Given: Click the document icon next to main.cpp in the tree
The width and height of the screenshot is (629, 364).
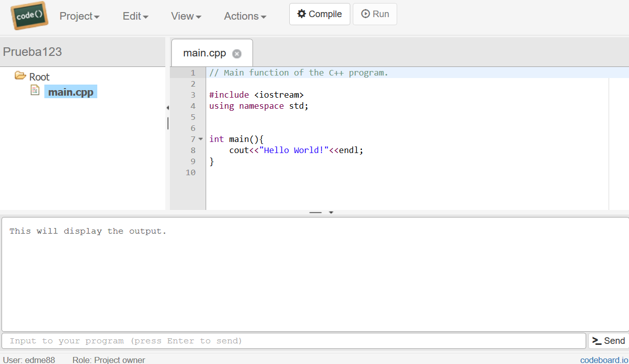Looking at the screenshot, I should [35, 89].
